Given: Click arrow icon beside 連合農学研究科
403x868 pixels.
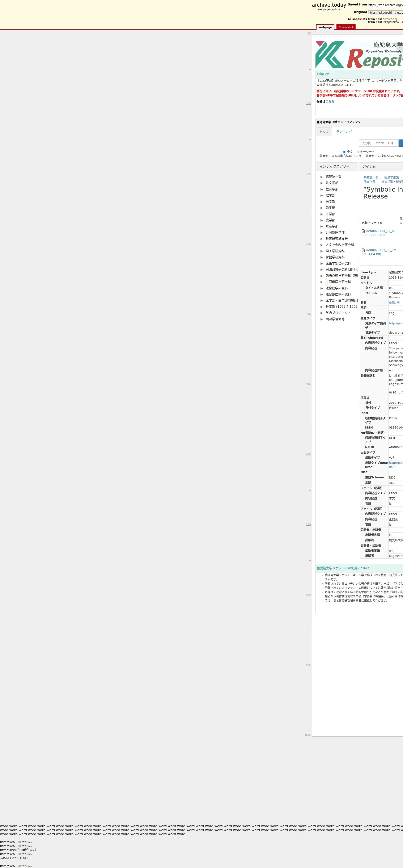Looking at the screenshot, I should [x=322, y=288].
